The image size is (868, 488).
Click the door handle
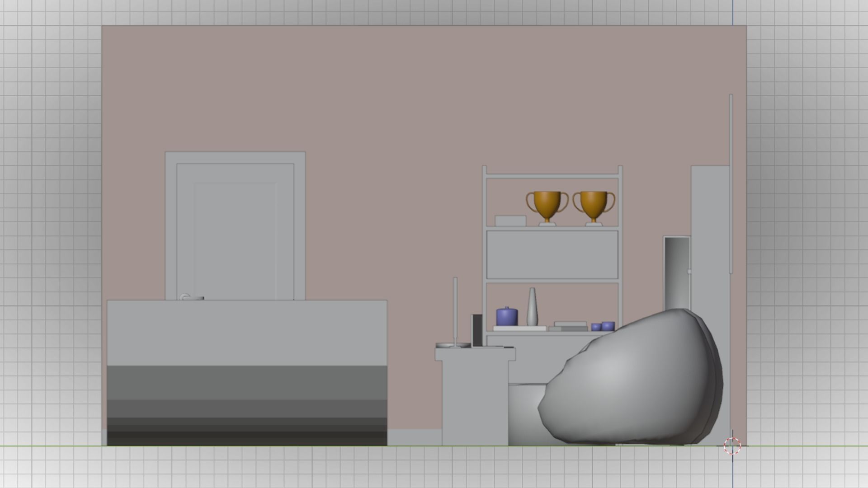click(x=191, y=297)
